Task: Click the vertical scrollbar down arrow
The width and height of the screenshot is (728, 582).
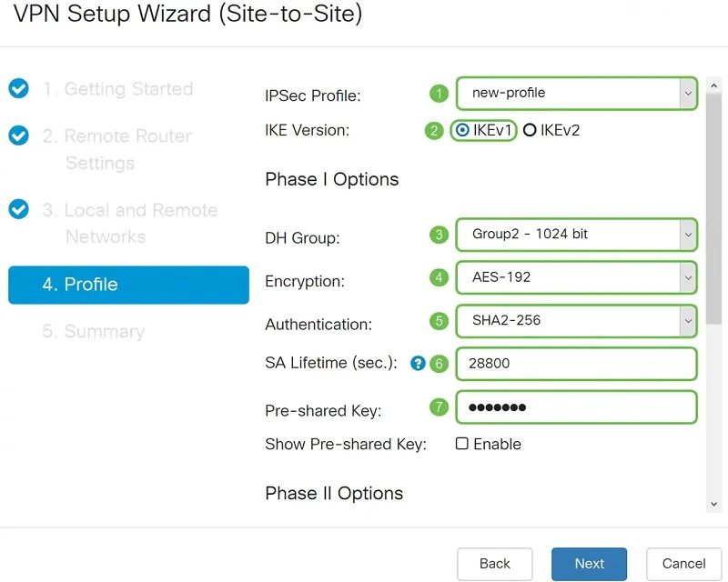Action: pos(714,505)
